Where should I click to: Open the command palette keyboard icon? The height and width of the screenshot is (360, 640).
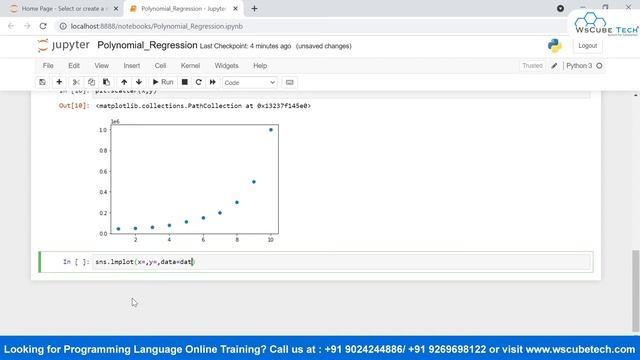click(x=289, y=82)
